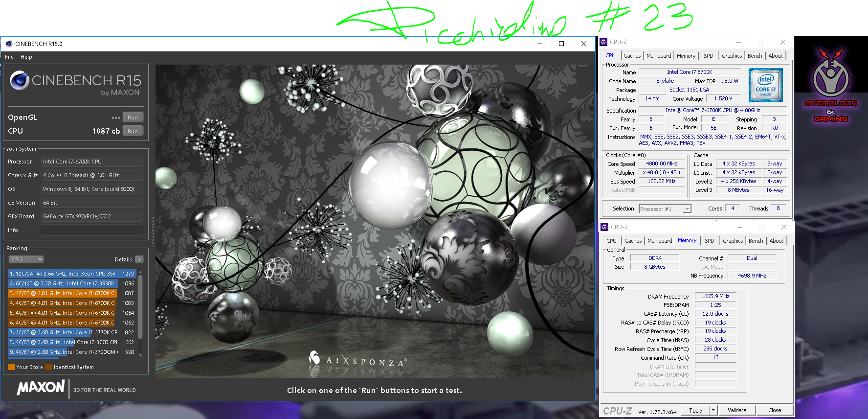
Task: Click the NB Frequency value 4698.9 MHz
Action: click(x=752, y=276)
